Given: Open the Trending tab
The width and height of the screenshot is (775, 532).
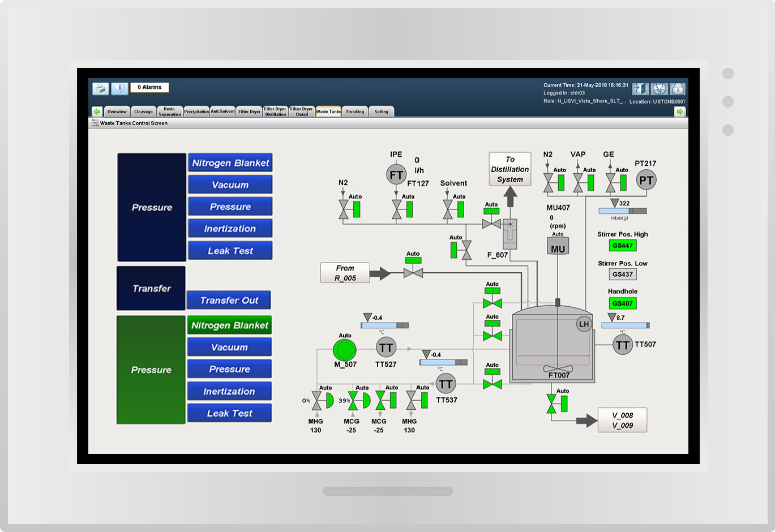Looking at the screenshot, I should [355, 111].
